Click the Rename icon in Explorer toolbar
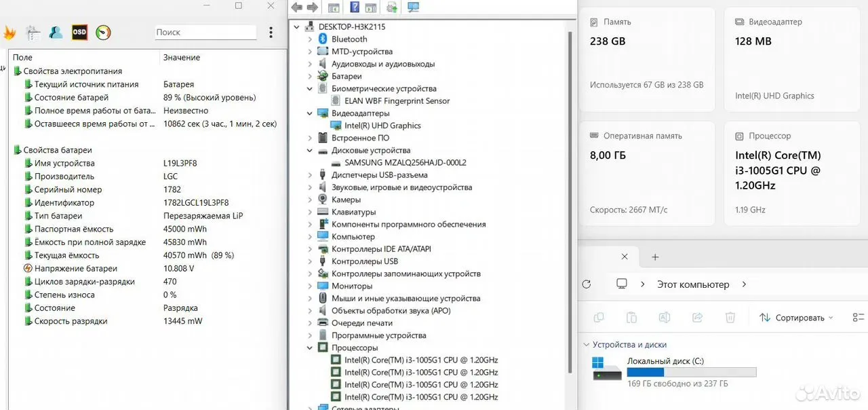 click(665, 317)
